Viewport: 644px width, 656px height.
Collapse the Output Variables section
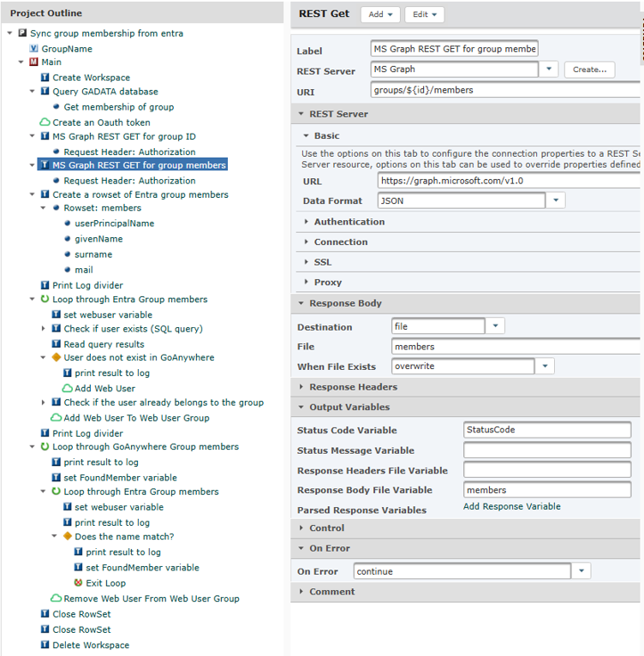coord(301,407)
